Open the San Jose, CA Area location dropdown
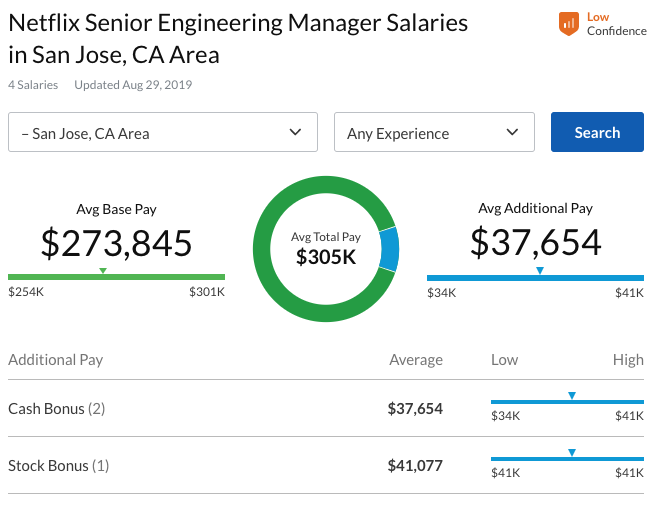Viewport: 657px width, 508px height. (x=162, y=132)
